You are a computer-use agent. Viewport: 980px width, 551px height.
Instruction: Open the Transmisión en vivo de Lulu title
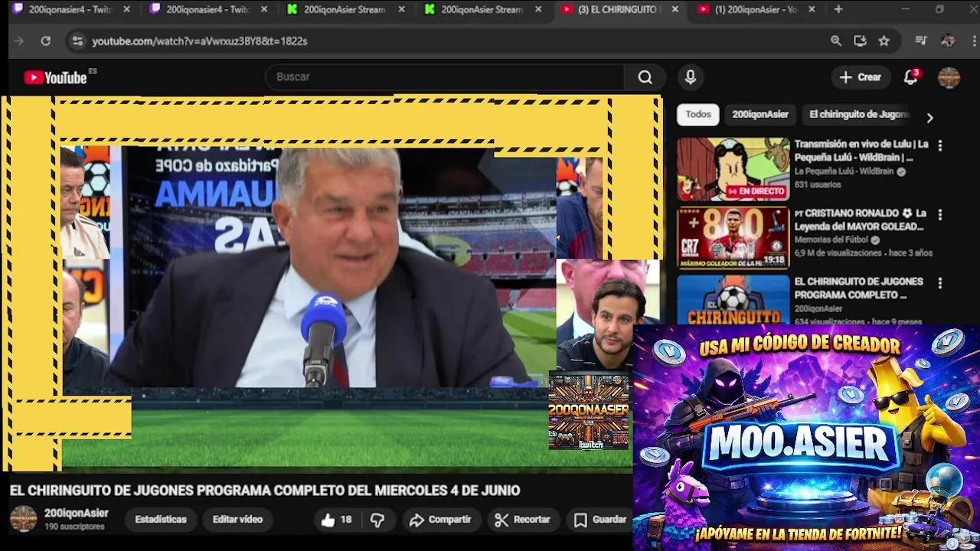pyautogui.click(x=861, y=151)
